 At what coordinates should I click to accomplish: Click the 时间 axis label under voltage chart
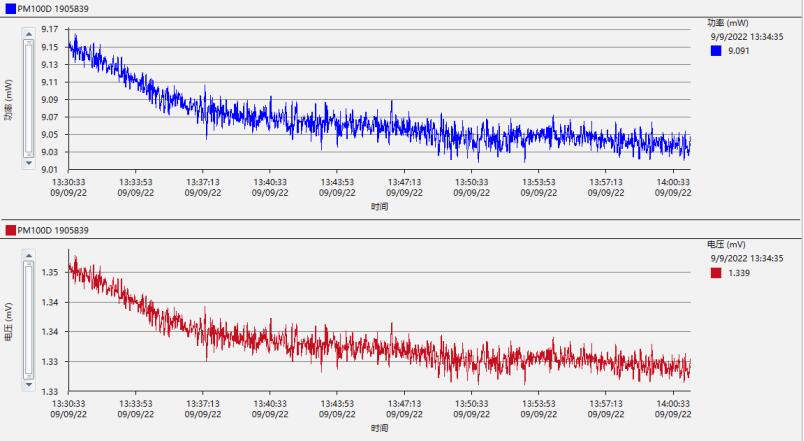[379, 428]
